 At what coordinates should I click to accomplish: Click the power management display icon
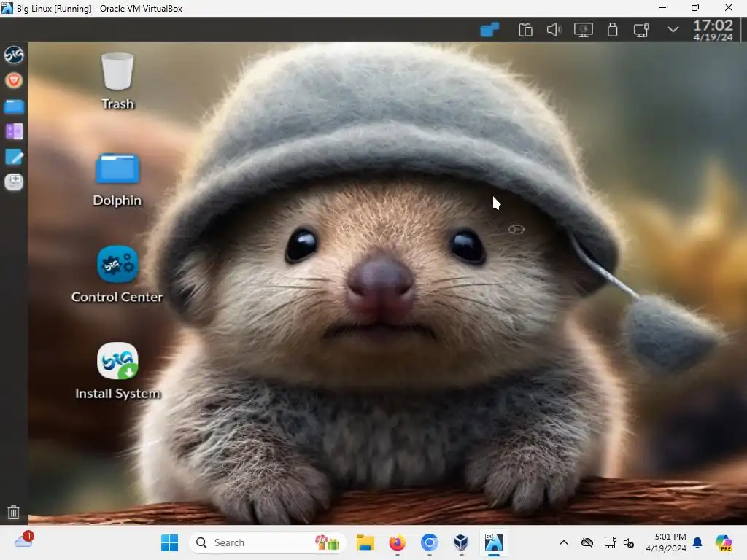pos(583,30)
